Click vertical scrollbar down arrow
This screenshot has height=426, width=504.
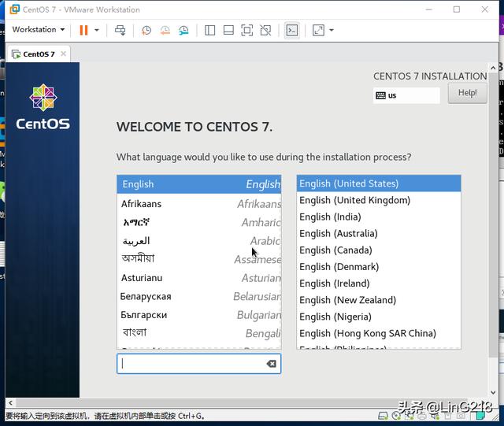(493, 392)
